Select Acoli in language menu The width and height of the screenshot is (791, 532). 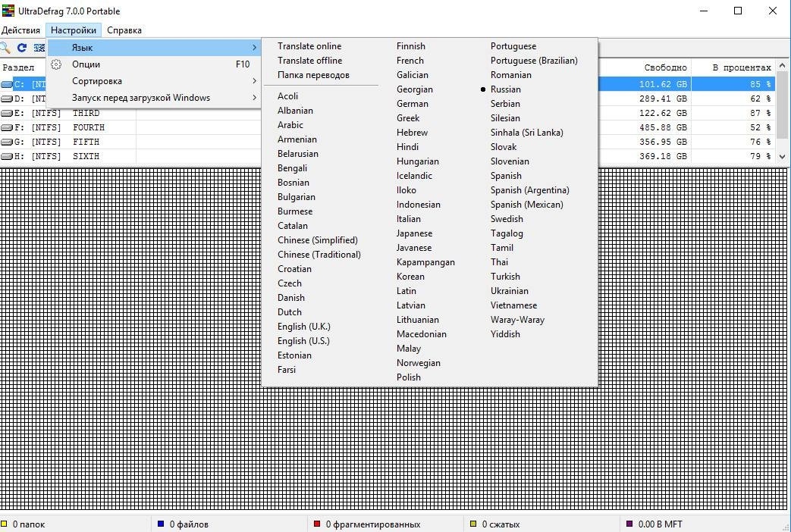[x=287, y=95]
